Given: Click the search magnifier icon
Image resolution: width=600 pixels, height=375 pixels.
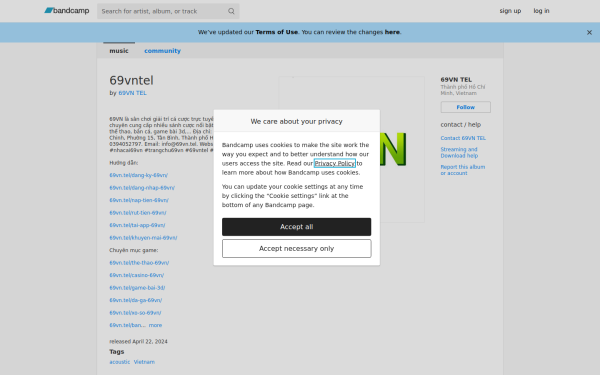Looking at the screenshot, I should (x=231, y=11).
